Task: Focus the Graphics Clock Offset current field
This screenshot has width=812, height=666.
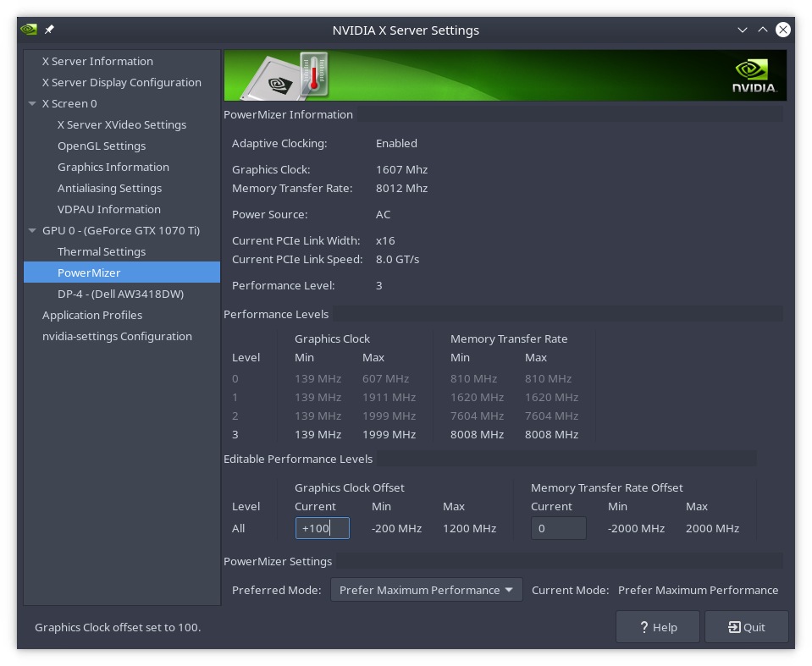Action: point(322,528)
